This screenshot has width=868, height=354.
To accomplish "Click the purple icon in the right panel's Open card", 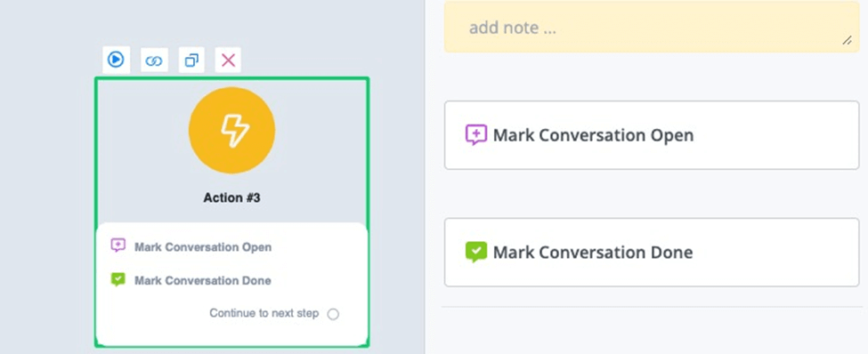I will point(476,135).
